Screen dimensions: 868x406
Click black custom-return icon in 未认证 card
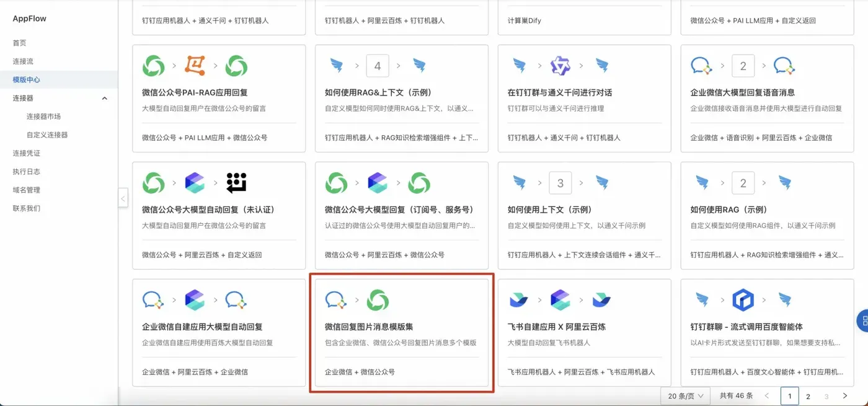click(236, 183)
